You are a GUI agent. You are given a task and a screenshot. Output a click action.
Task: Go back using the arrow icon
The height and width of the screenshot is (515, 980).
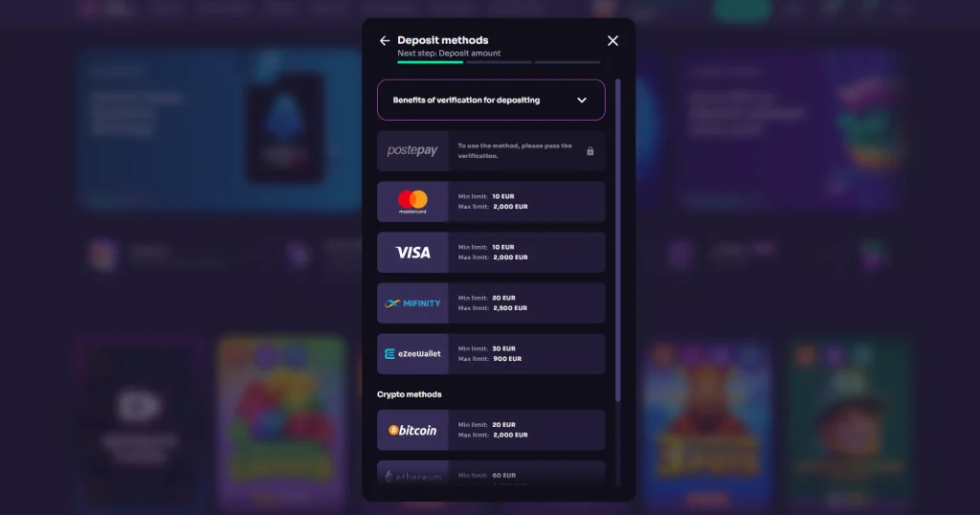click(385, 40)
